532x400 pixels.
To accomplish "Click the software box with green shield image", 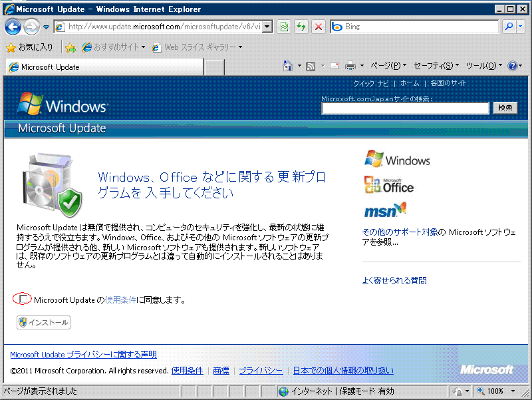I will (x=52, y=185).
